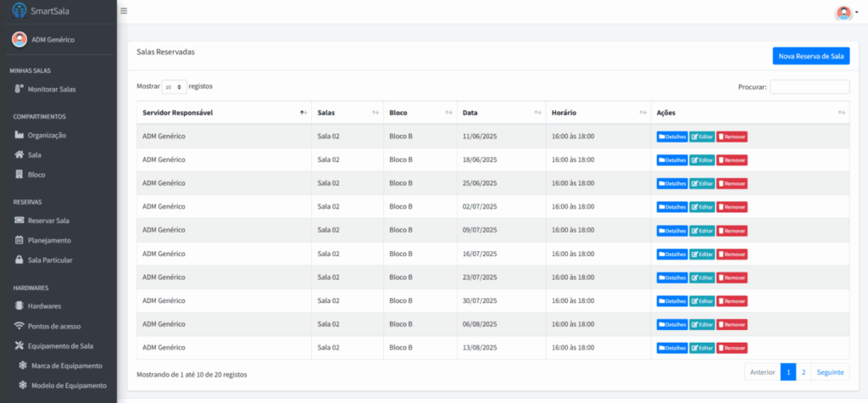The width and height of the screenshot is (868, 403).
Task: Click Remover for the 11/06/2025 reservation
Action: (732, 137)
